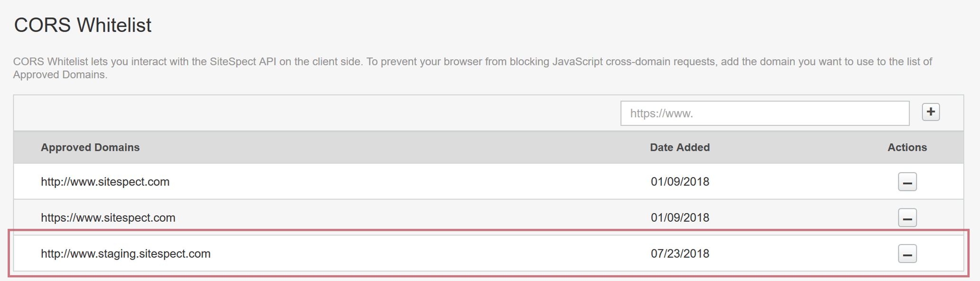
Task: Remove http://www.sitespect.com using its minus button
Action: (907, 182)
